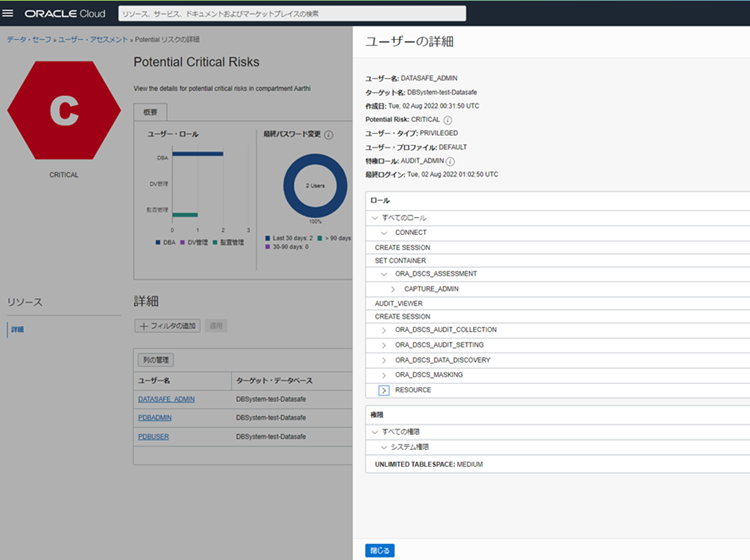
Task: Click the 閉じる button
Action: click(x=380, y=550)
